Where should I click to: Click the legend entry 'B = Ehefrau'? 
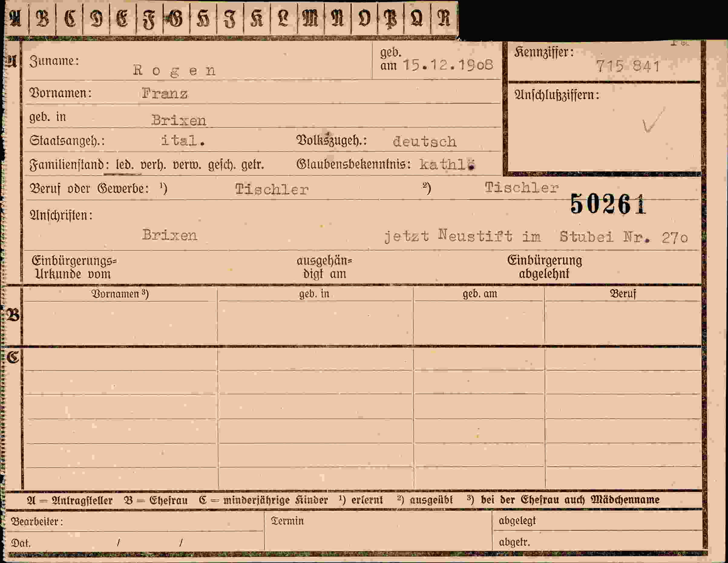click(156, 500)
